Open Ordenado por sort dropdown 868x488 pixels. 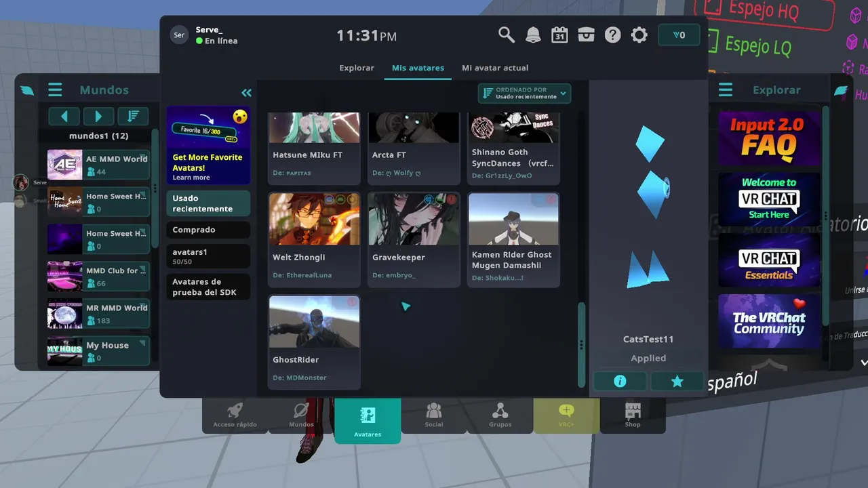point(524,93)
